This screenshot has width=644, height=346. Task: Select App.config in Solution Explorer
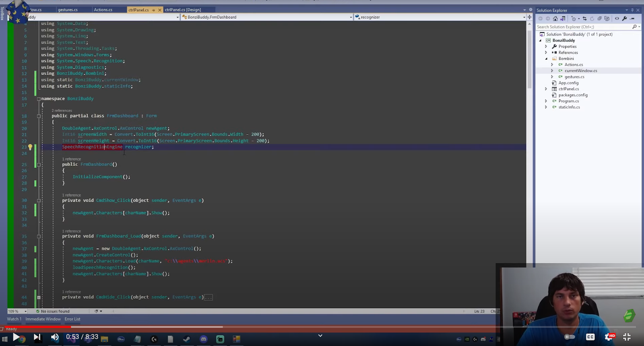[x=568, y=83]
